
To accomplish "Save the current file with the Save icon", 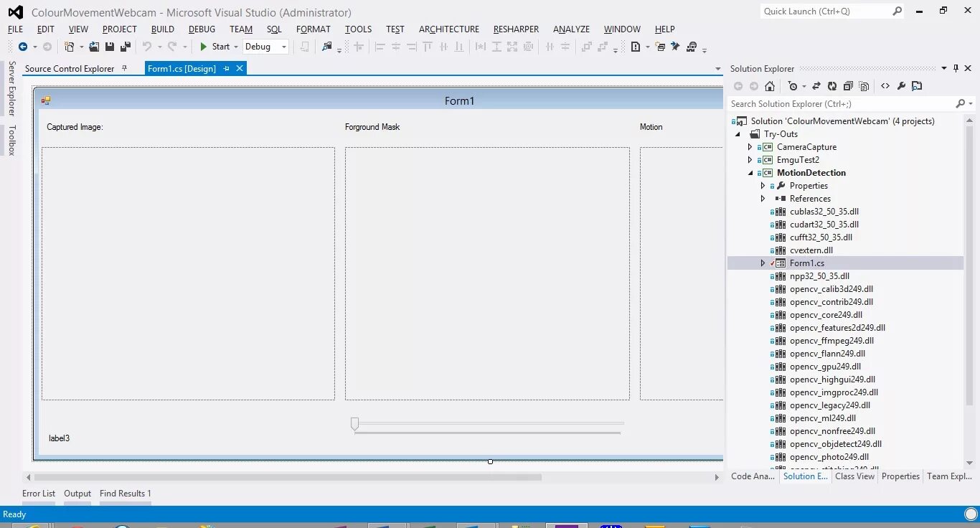I will (110, 47).
